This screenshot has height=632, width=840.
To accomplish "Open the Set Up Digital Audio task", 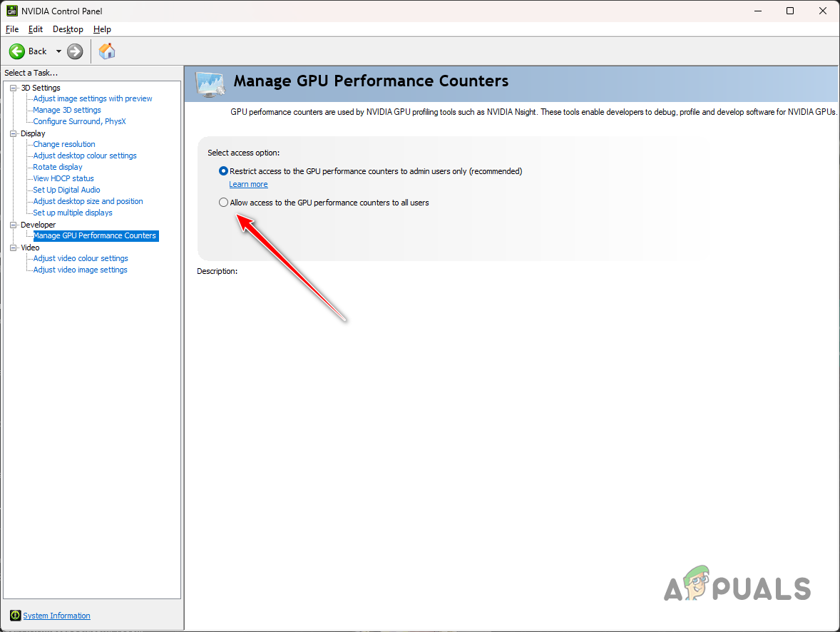I will tap(66, 190).
